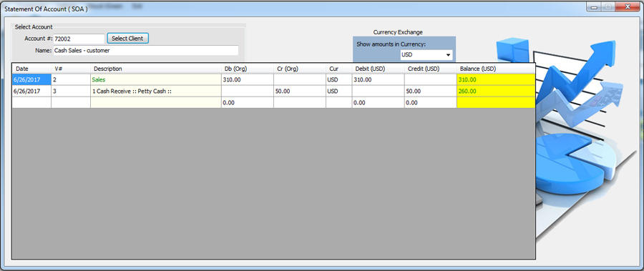The image size is (644, 271).
Task: Click the Credit (USD) column header
Action: [431, 69]
